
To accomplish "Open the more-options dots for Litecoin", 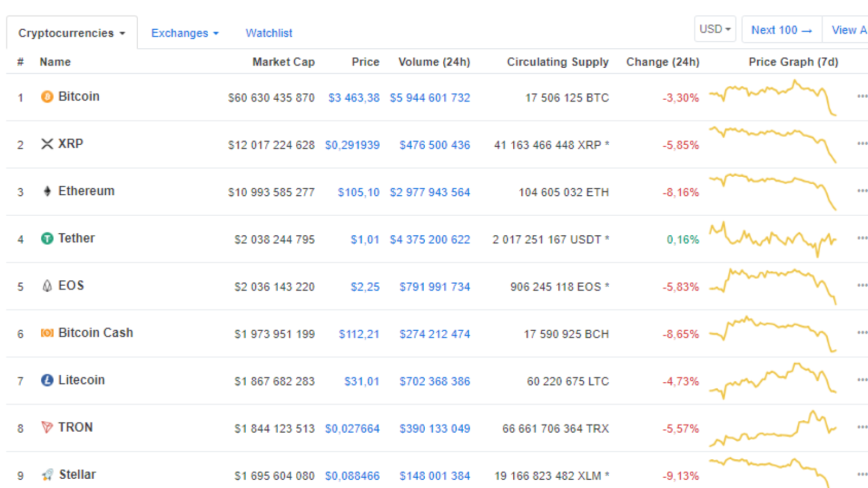I will 862,380.
